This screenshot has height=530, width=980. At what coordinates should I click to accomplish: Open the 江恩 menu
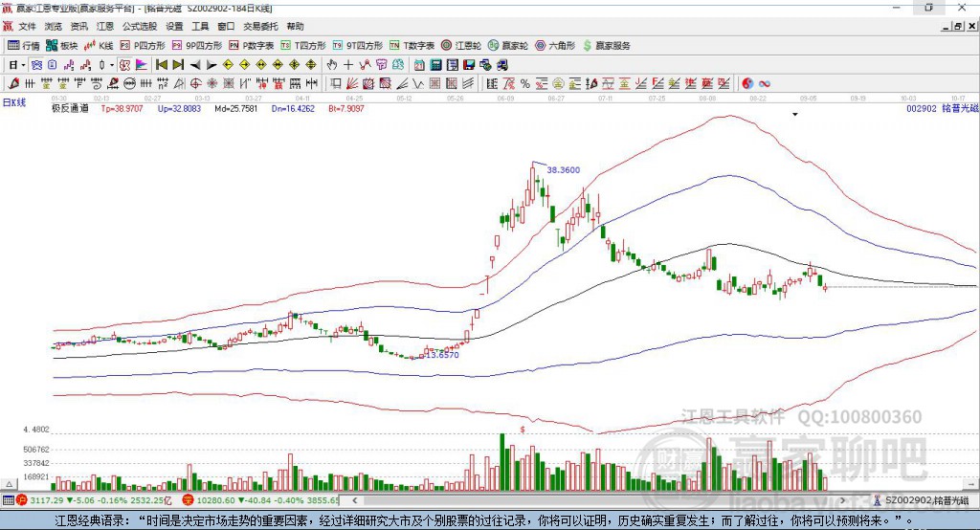(105, 26)
